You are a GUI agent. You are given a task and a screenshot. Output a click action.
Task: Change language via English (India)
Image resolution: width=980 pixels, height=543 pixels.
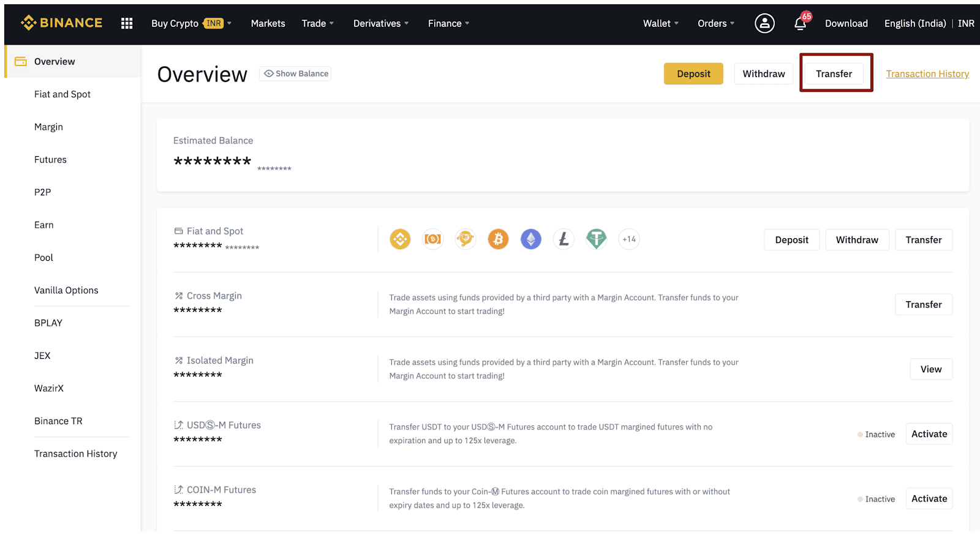[915, 23]
